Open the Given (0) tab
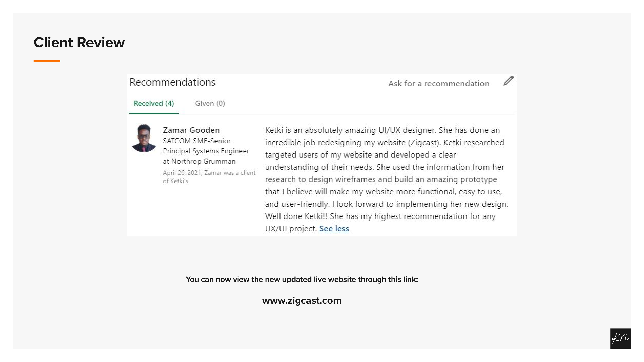 click(x=210, y=103)
